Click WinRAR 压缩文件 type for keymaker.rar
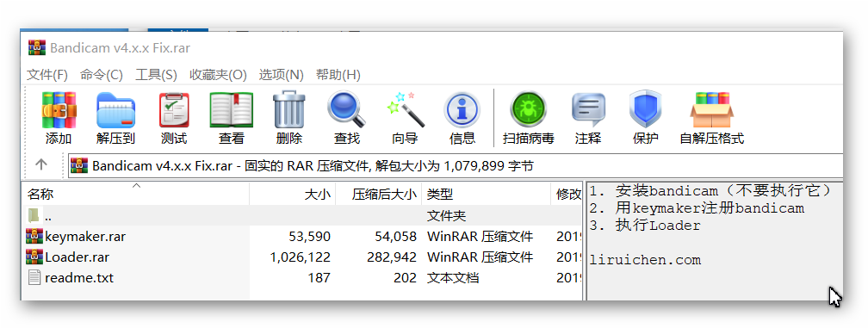The width and height of the screenshot is (868, 328). [480, 237]
